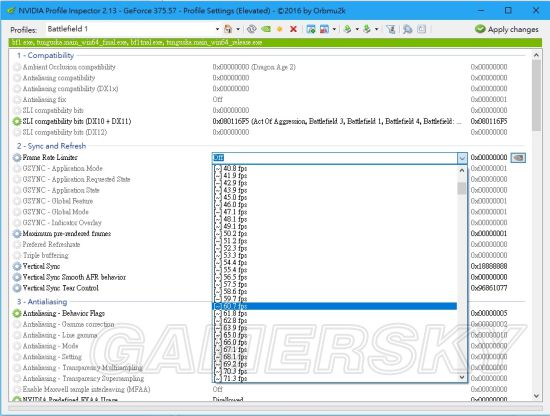Click the main settings scrollbar up arrow
Viewport: 550px width, 416px height.
click(x=536, y=55)
